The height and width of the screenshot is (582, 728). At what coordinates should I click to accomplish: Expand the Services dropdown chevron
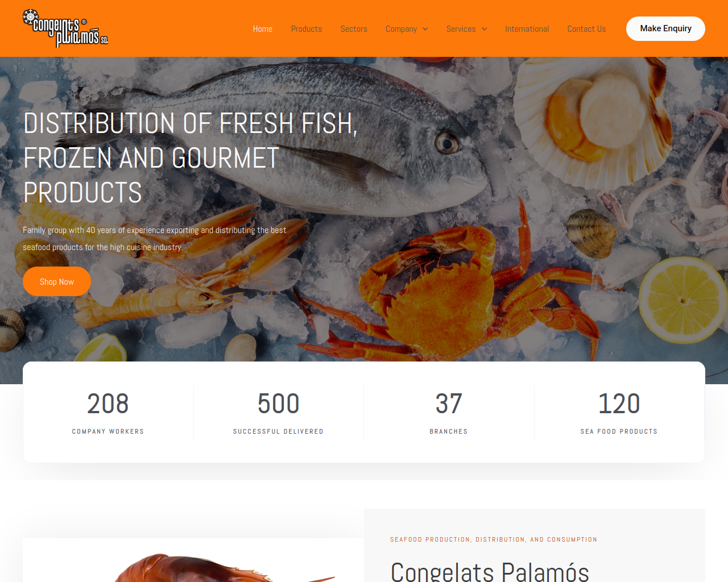point(484,29)
